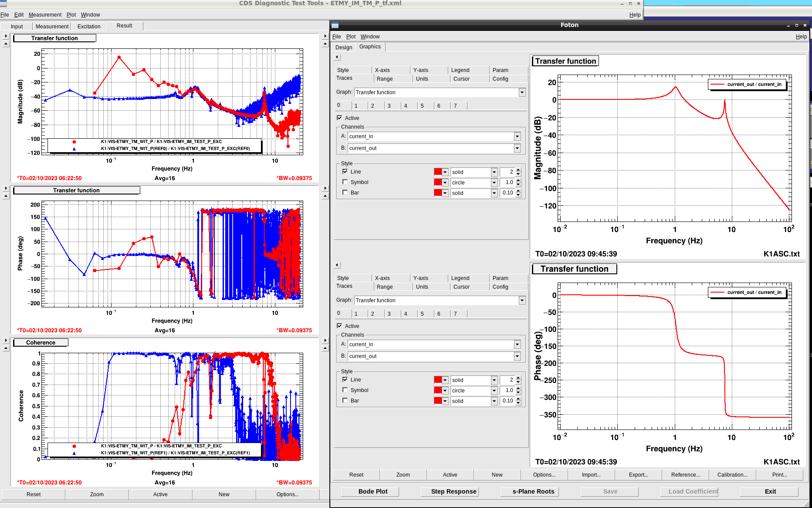
Task: Uncheck the Active checkbox in the upper Foton panel
Action: coord(339,118)
